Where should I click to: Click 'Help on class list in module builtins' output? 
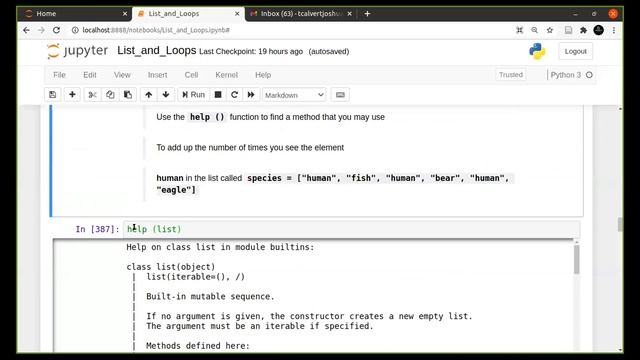pos(220,247)
